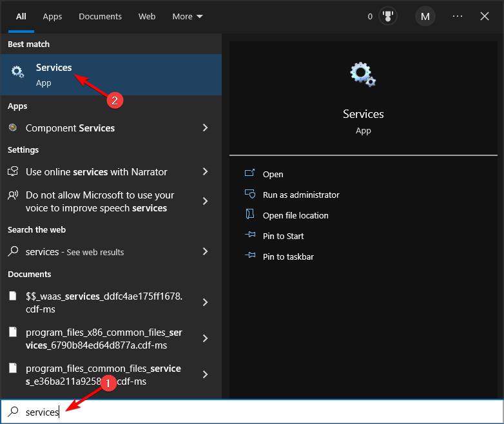Click the document icon for program_files_x86_common_files file
Screen dimensions: 504x424
pyautogui.click(x=13, y=332)
